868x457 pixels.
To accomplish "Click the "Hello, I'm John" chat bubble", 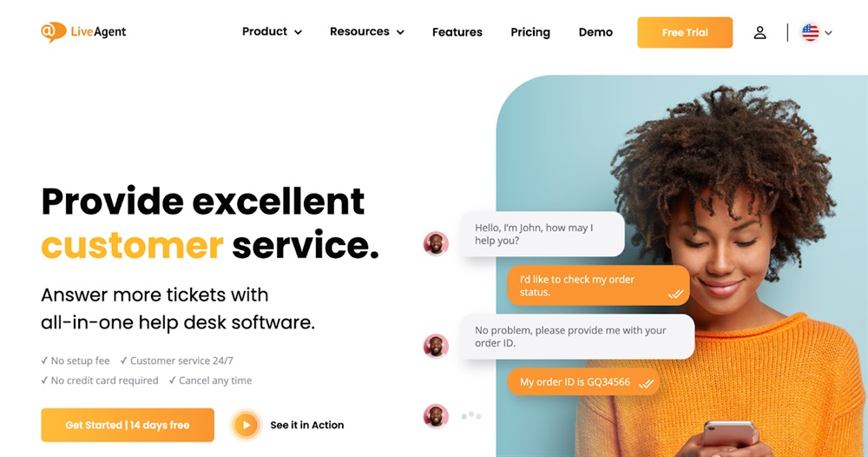I will 542,234.
